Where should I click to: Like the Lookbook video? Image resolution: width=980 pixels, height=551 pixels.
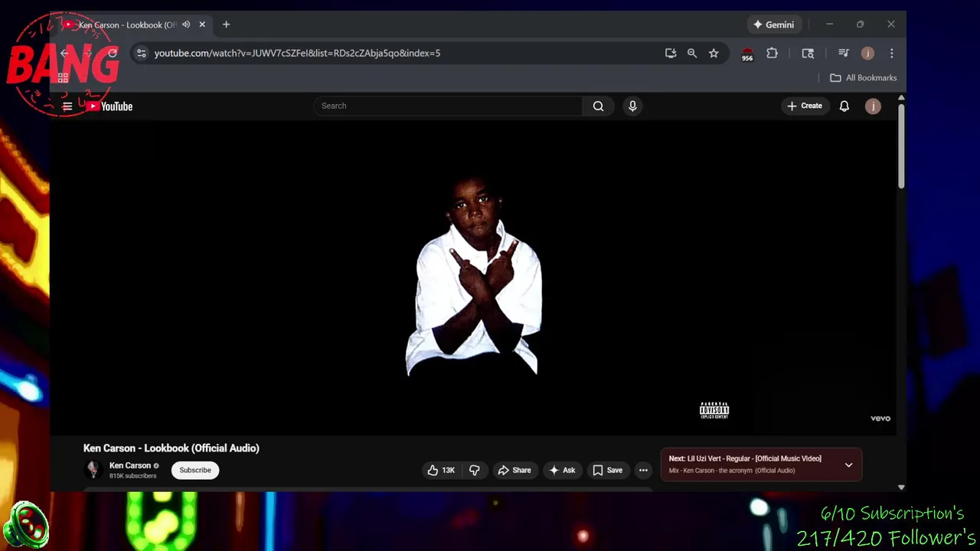pos(441,470)
